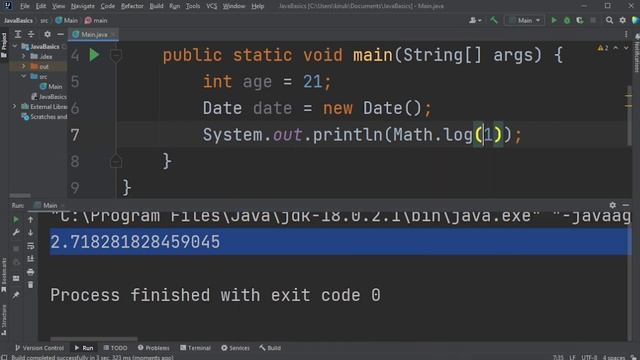Click the main method breadcrumb in the navigation bar

tap(96, 20)
